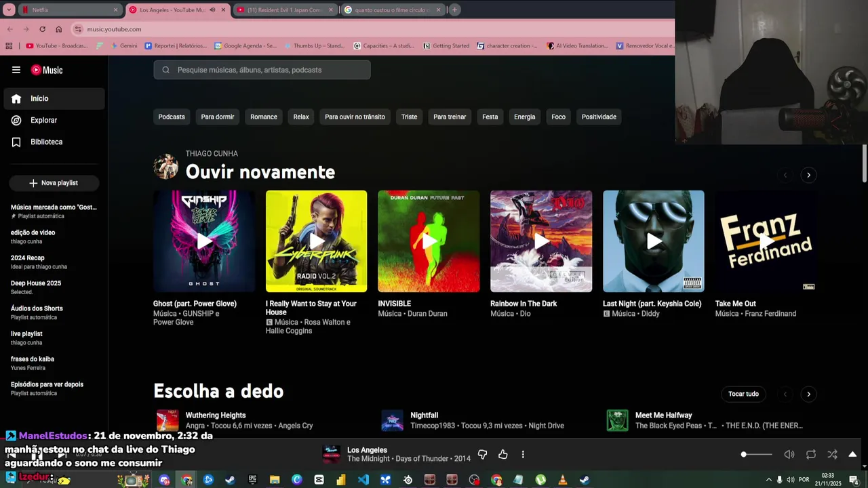Click Los Angeles album art thumbnail
The width and height of the screenshot is (868, 488).
[x=331, y=454]
